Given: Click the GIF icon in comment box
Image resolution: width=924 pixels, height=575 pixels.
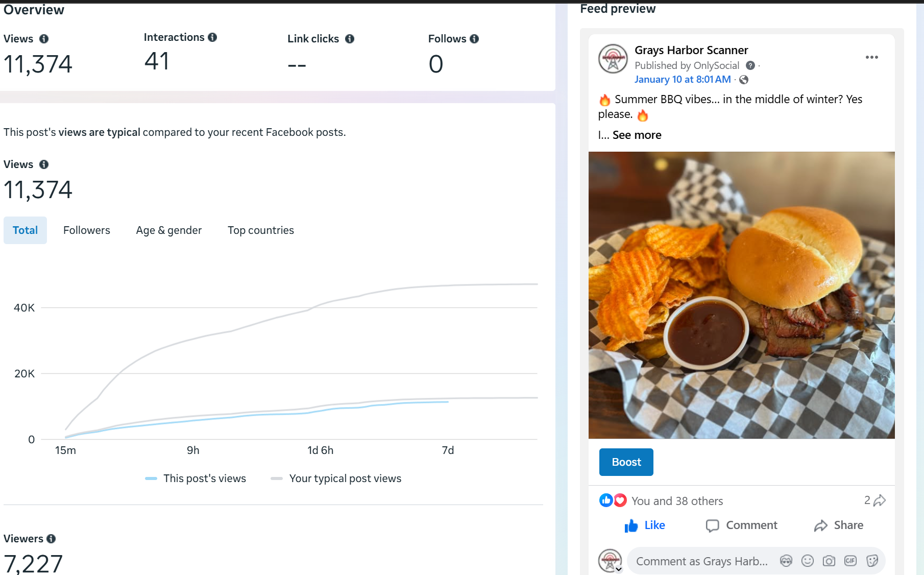Looking at the screenshot, I should coord(850,561).
